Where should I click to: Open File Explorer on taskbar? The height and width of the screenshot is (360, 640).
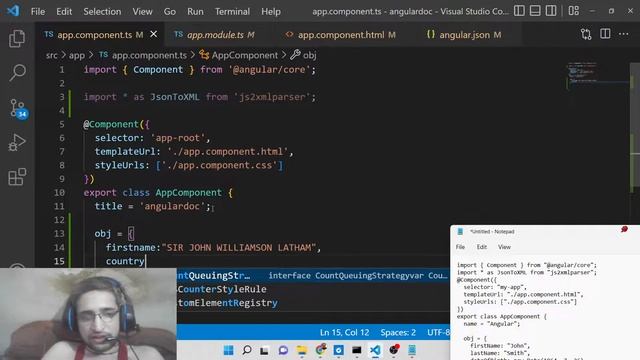tap(302, 350)
